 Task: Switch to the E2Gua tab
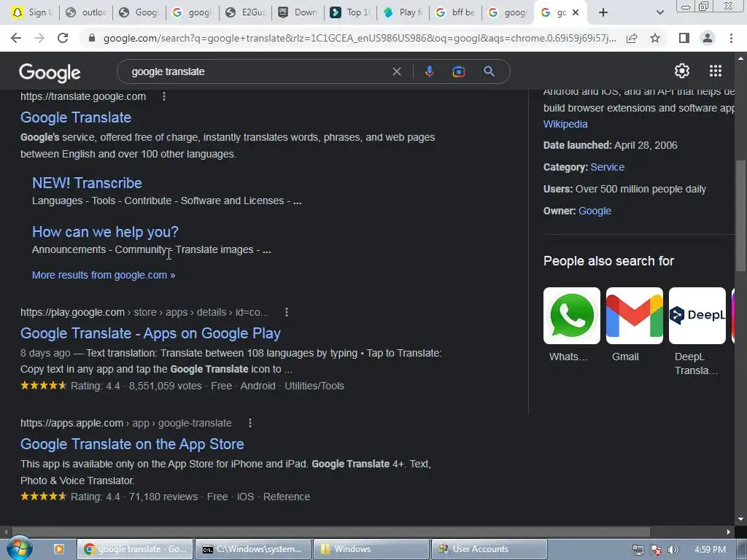pos(246,12)
